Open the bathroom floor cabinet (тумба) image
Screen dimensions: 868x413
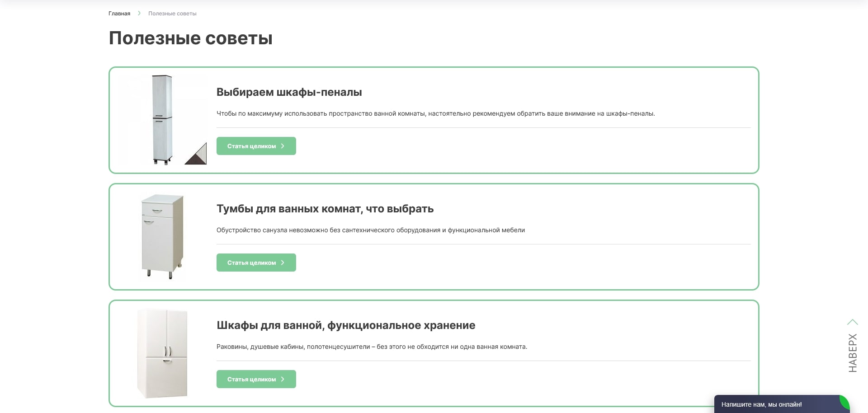pyautogui.click(x=162, y=236)
